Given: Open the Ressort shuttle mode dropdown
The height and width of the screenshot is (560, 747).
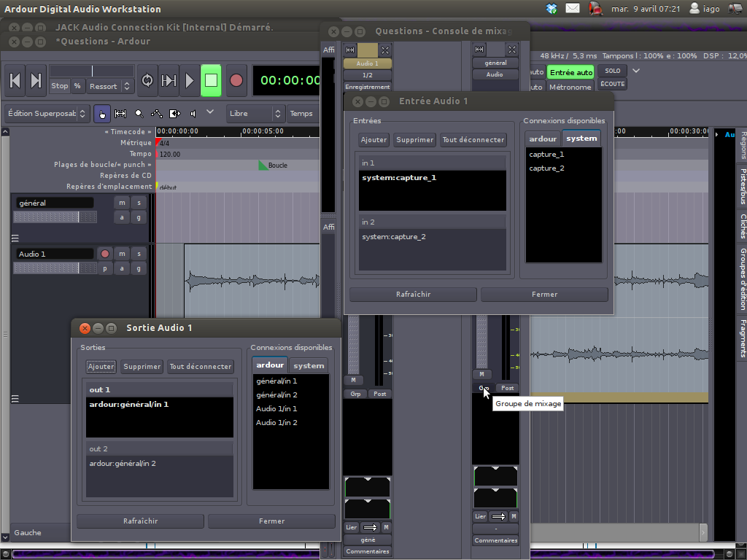Looking at the screenshot, I should coord(109,86).
